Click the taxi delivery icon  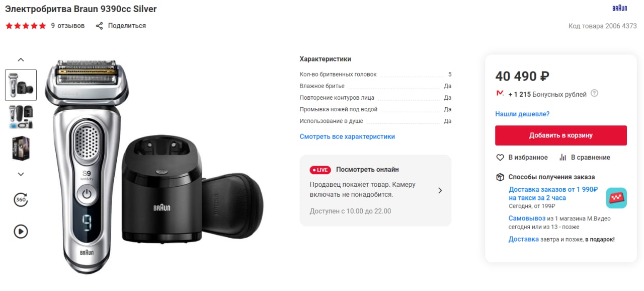(616, 198)
